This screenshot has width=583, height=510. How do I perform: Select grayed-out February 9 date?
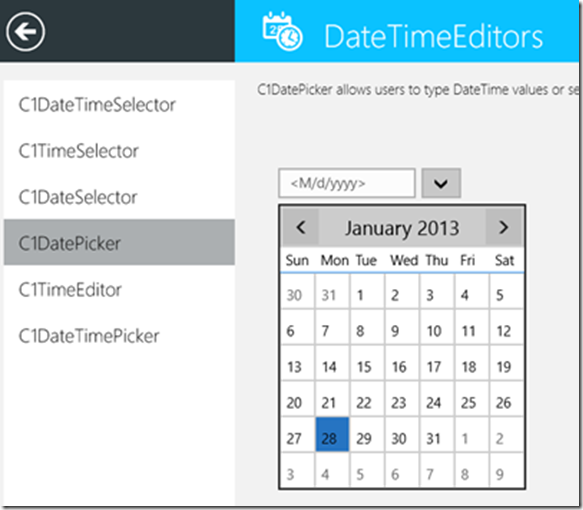click(506, 470)
